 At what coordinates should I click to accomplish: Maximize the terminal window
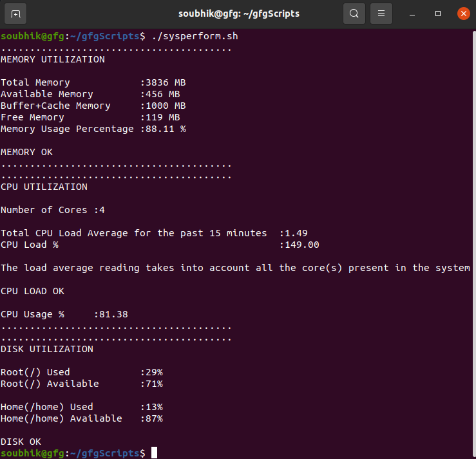point(438,14)
